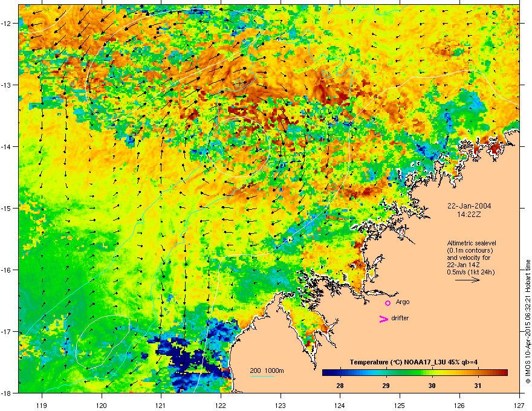Click the temperature color bar near 28

coord(340,373)
